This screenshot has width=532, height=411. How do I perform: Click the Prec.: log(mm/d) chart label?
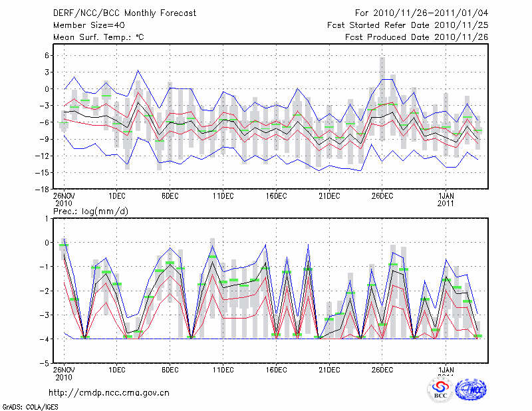[91, 211]
